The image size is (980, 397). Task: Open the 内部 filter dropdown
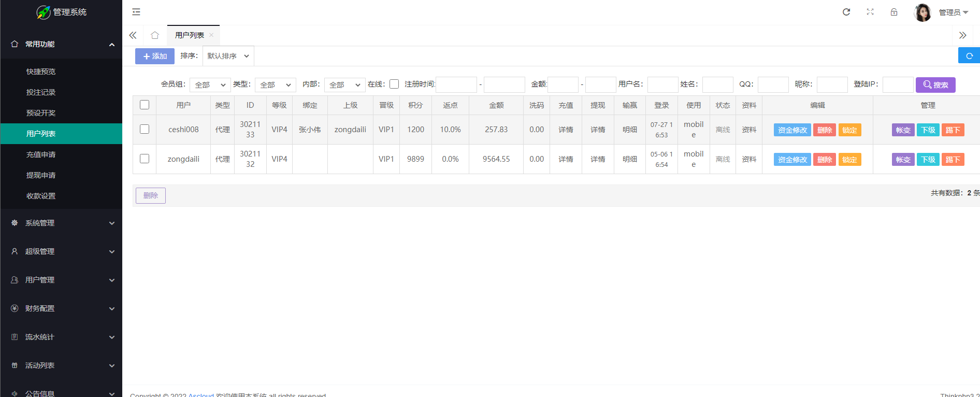point(345,84)
